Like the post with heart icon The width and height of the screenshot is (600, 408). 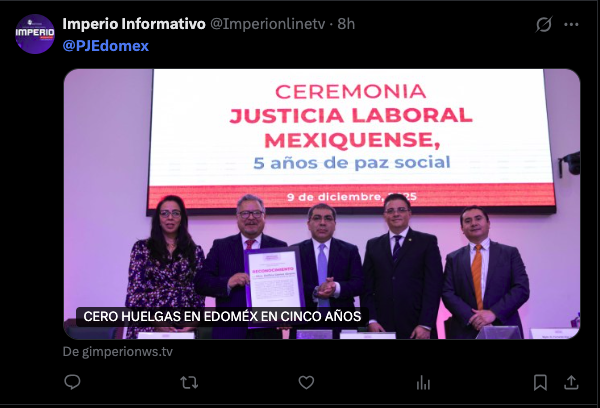pos(306,382)
